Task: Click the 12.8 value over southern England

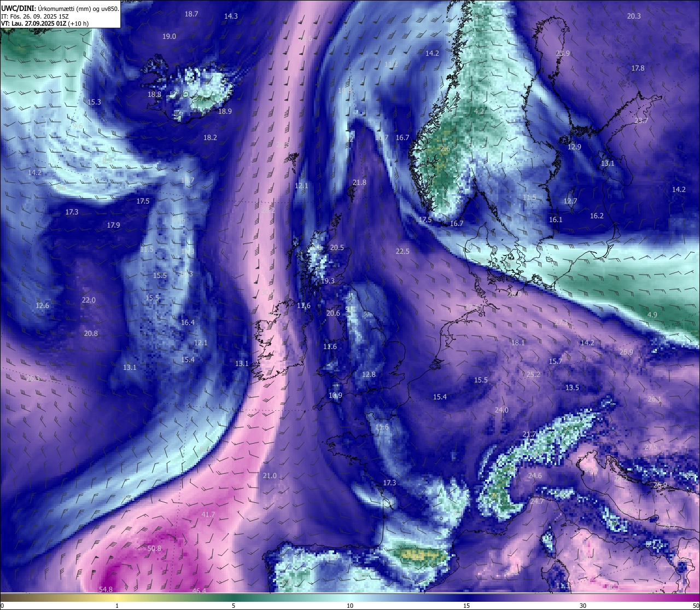Action: pos(369,375)
